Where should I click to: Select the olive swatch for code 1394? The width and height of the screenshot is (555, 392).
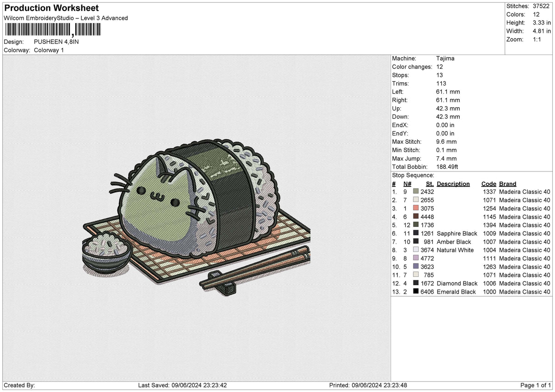click(x=416, y=225)
